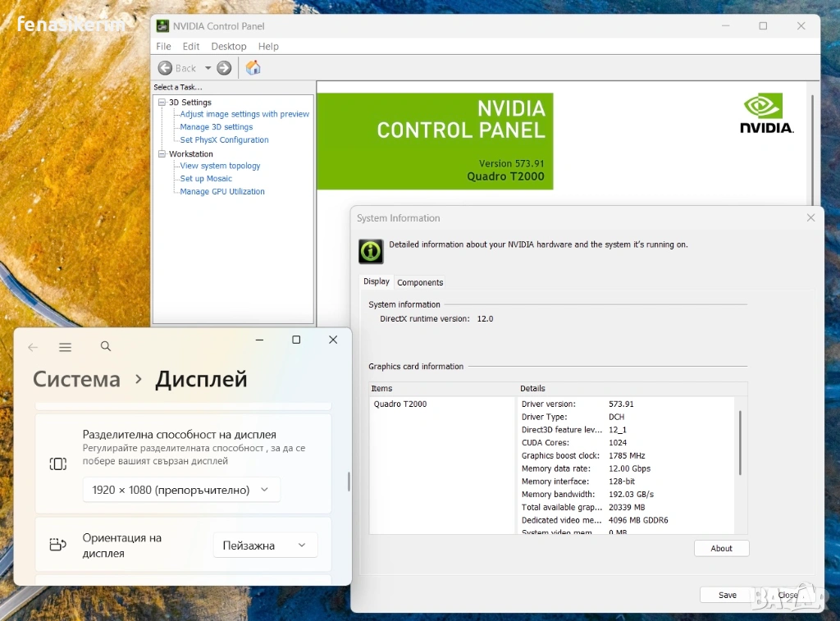Open the Help menu

268,47
